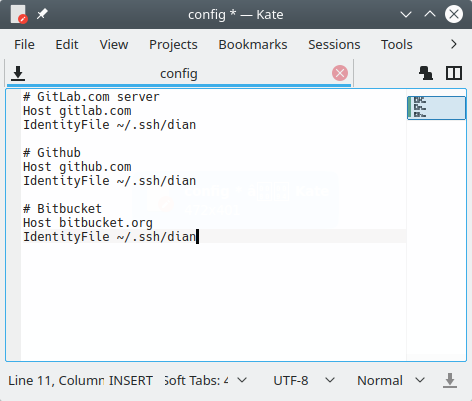Open the Projects menu

[x=173, y=44]
